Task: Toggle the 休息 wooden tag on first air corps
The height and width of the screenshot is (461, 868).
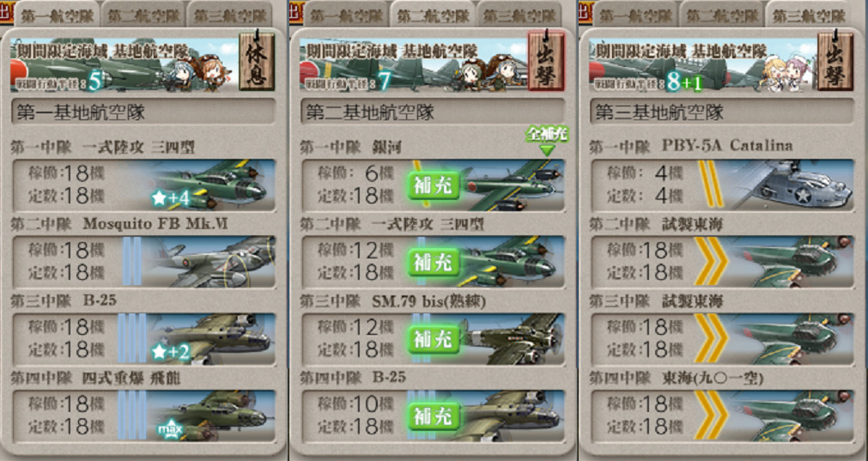Action: pyautogui.click(x=257, y=61)
